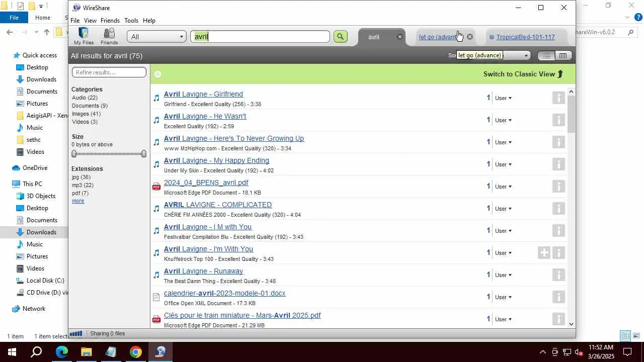Open the category All dropdown
Image resolution: width=644 pixels, height=362 pixels.
tap(156, 37)
